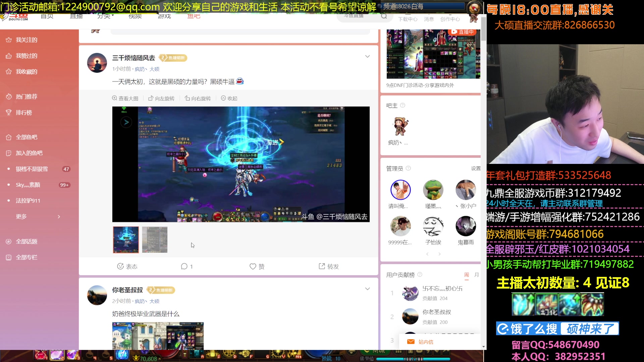Click the scrollbar down arrow
This screenshot has width=644, height=362.
483,347
